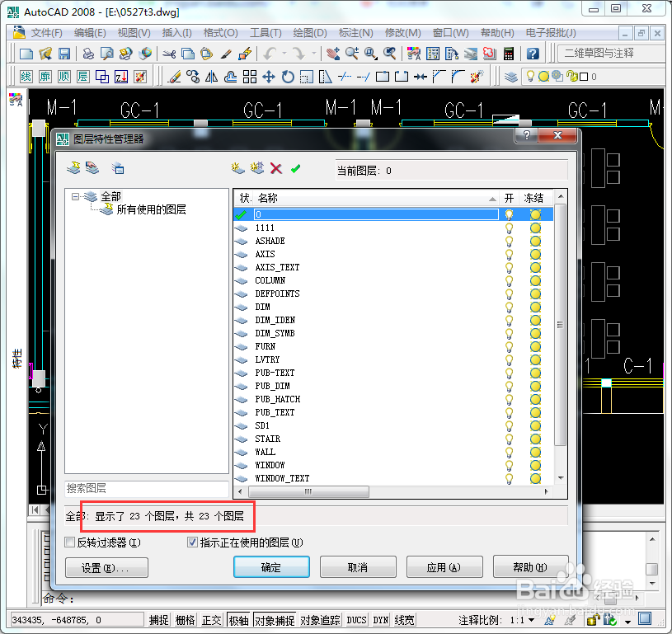Click the Undo dropdown arrow

coord(284,54)
